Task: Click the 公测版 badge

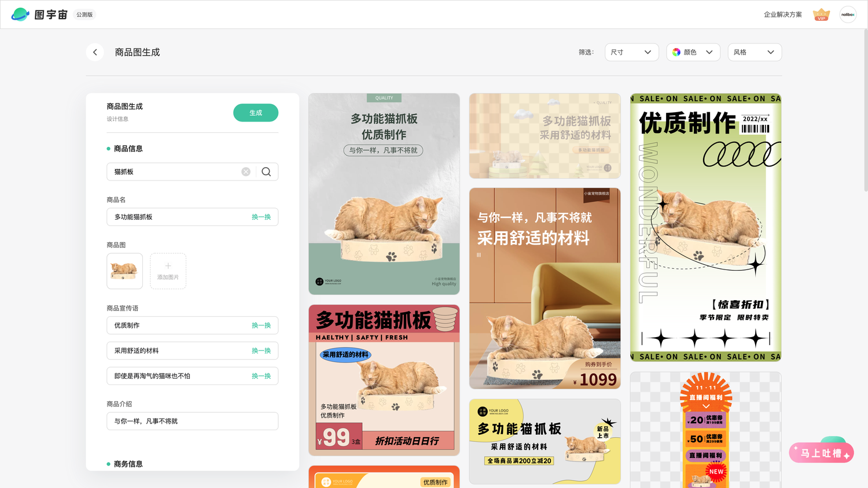Action: click(84, 14)
